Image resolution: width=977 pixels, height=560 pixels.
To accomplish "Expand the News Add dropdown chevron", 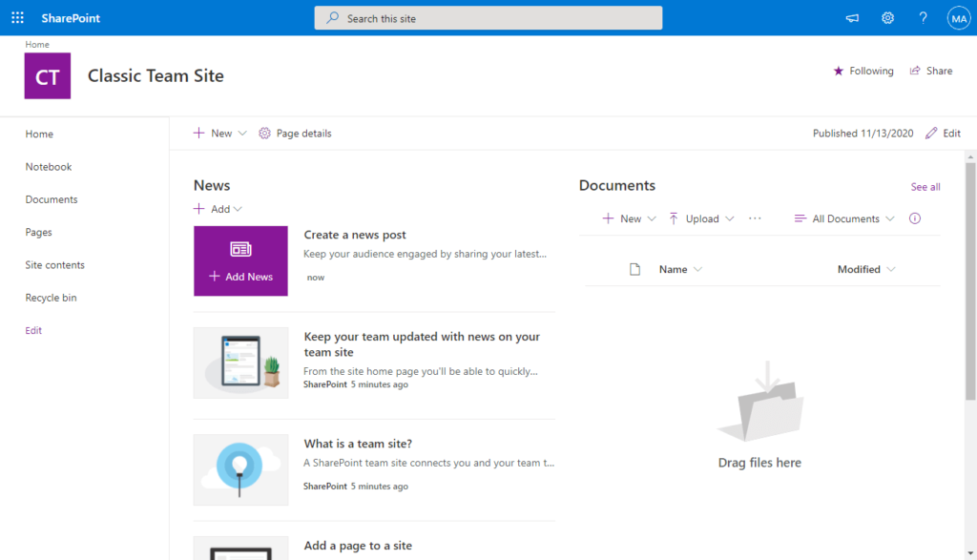I will (x=238, y=209).
